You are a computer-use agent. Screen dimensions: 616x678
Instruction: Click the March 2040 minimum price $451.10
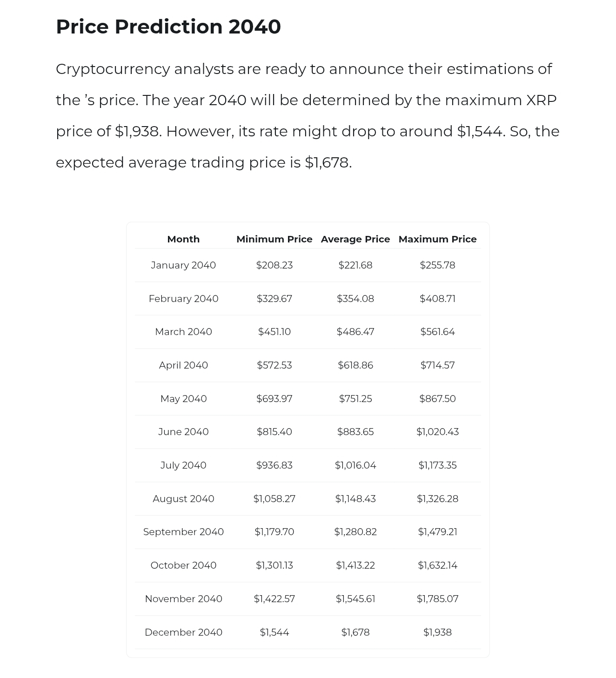274,332
